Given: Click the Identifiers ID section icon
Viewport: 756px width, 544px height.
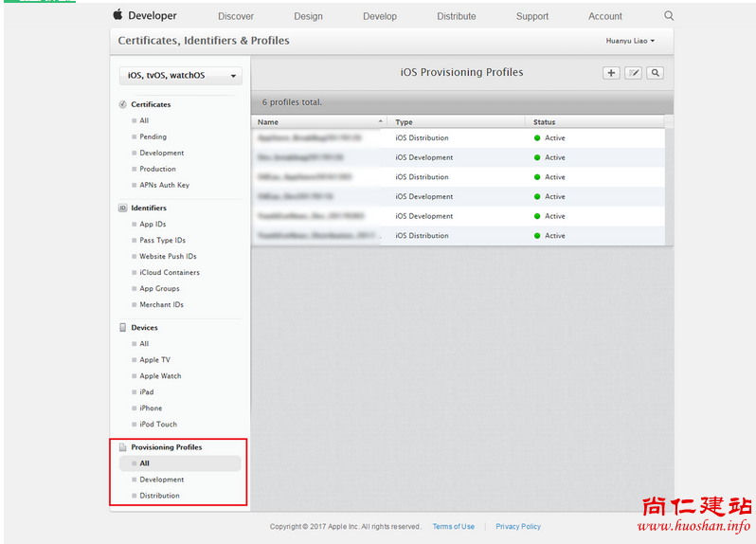Looking at the screenshot, I should tap(123, 208).
